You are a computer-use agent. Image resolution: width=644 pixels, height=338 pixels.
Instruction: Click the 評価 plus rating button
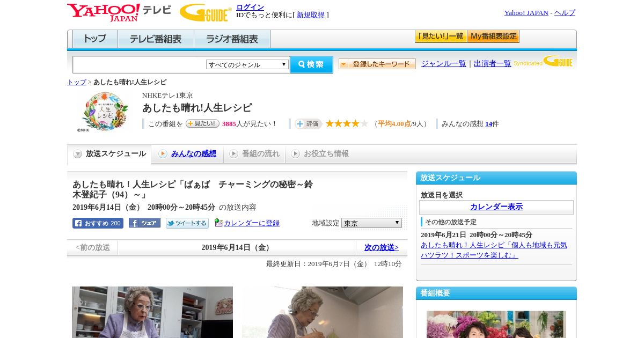pyautogui.click(x=308, y=124)
